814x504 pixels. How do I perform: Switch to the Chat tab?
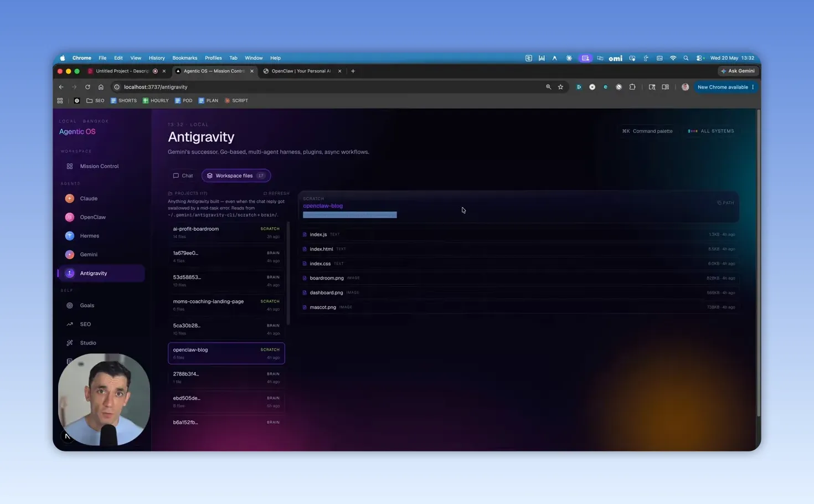pos(183,176)
